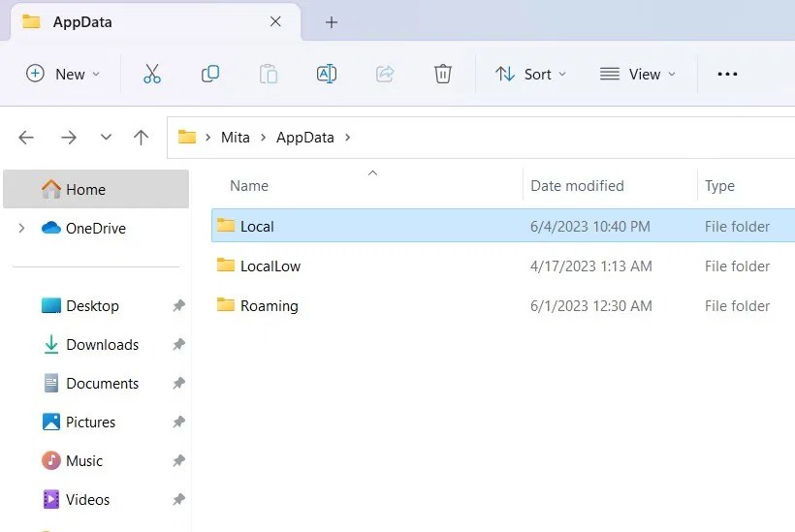795x532 pixels.
Task: Select OneDrive in the navigation pane
Action: (x=96, y=228)
